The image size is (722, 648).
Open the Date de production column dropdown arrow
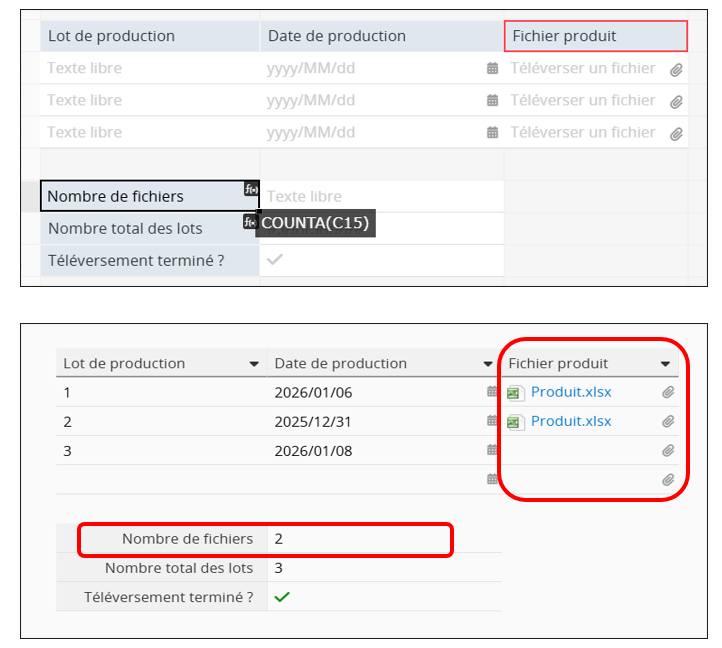pos(483,364)
